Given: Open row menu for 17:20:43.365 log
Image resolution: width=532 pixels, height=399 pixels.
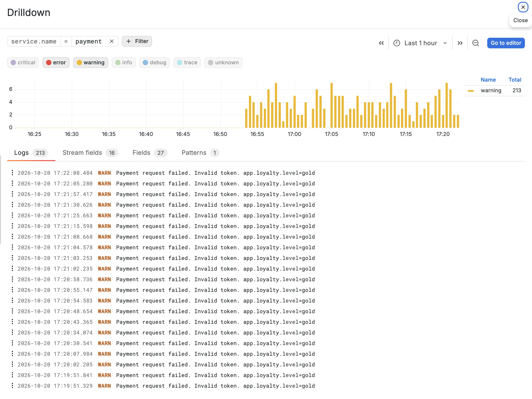Looking at the screenshot, I should pyautogui.click(x=12, y=322).
